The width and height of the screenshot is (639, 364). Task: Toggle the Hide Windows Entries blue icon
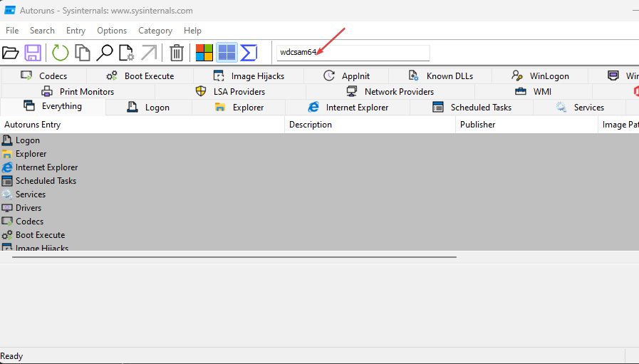tap(227, 53)
